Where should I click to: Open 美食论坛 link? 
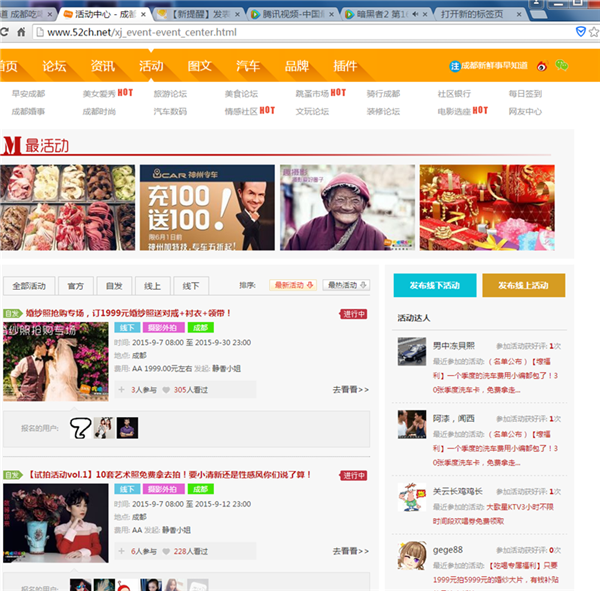[241, 94]
